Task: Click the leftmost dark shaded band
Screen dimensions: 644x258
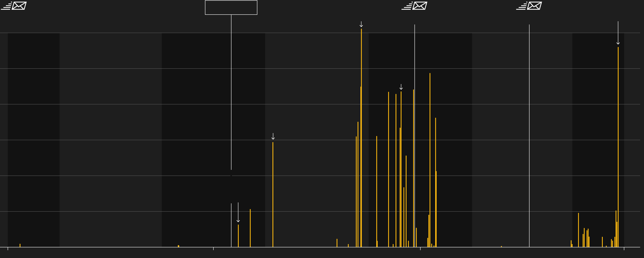Action: pos(34,125)
